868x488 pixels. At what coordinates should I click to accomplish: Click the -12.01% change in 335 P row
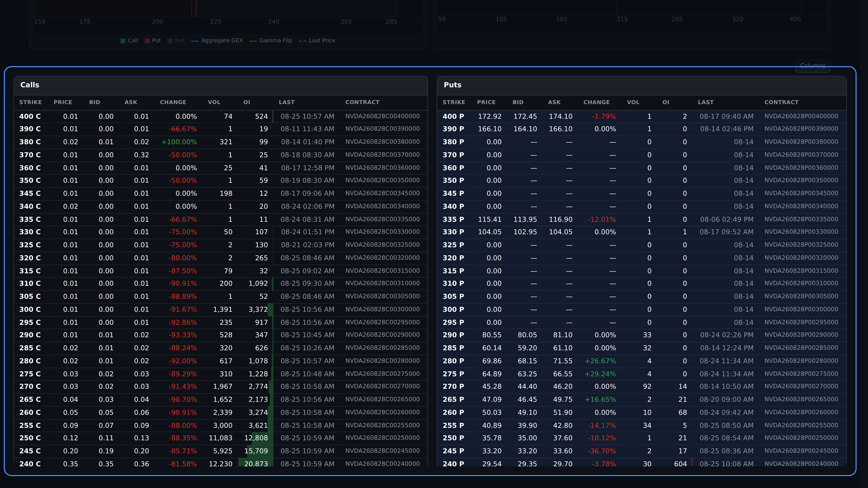pyautogui.click(x=602, y=219)
